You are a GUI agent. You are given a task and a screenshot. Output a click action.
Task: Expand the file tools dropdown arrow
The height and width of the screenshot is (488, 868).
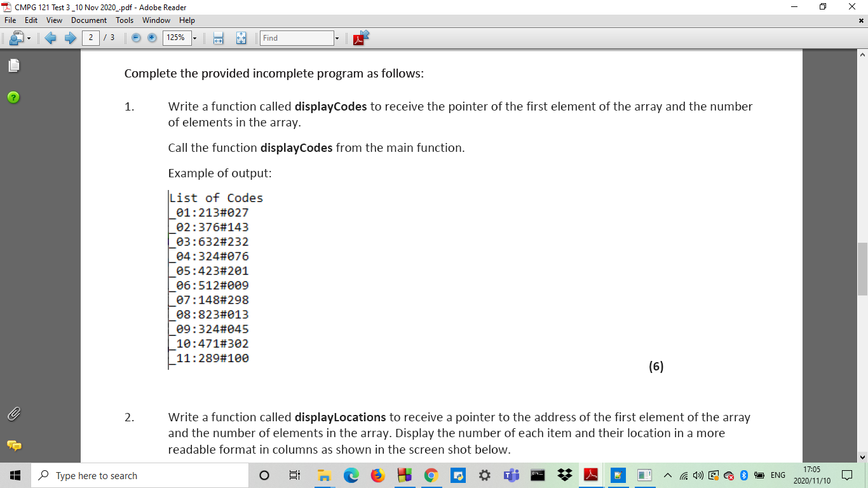[29, 37]
